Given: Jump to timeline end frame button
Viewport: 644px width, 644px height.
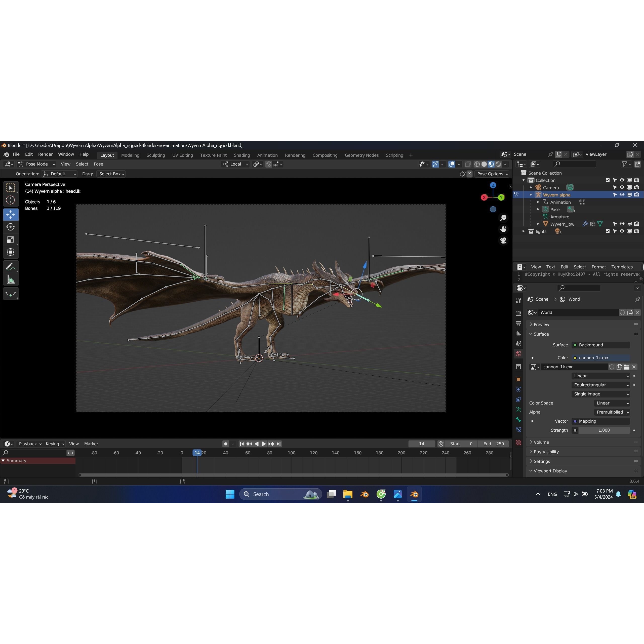Looking at the screenshot, I should [279, 444].
